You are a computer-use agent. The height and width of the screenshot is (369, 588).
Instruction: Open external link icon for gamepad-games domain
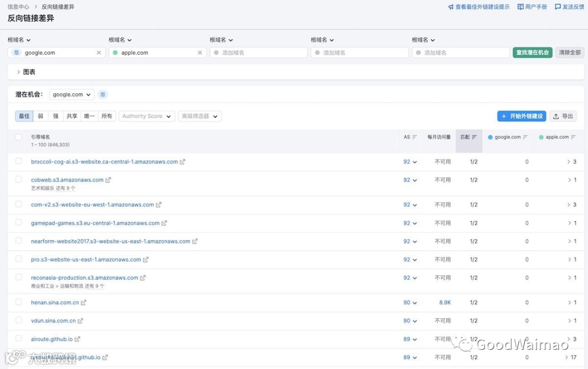click(x=164, y=223)
